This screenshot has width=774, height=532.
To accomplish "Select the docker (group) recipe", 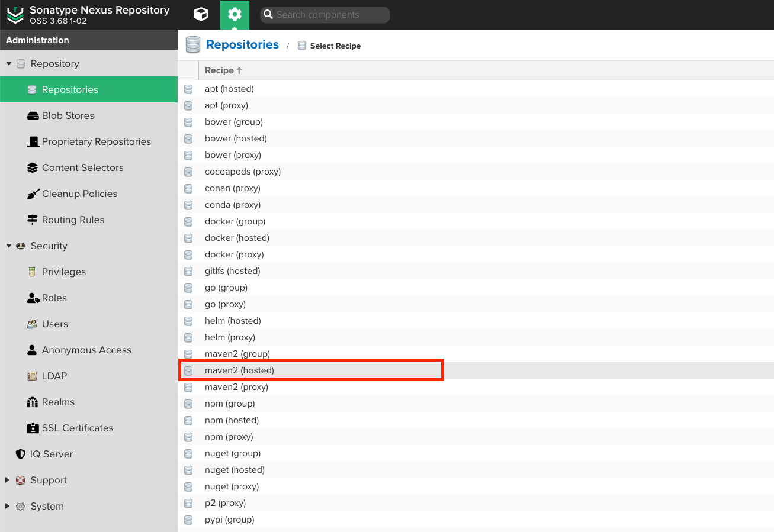I will coord(476,221).
